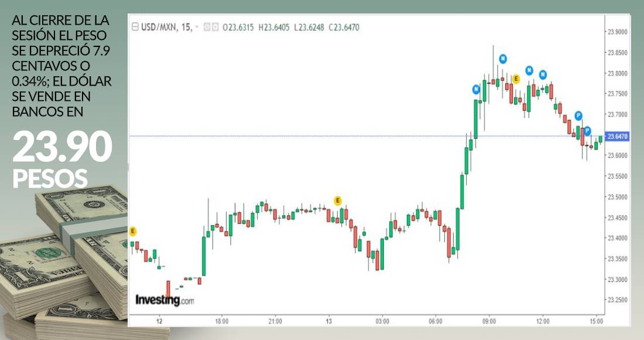This screenshot has width=644, height=340.
Task: Open yellow E marker at chart's left edge
Action: click(132, 230)
